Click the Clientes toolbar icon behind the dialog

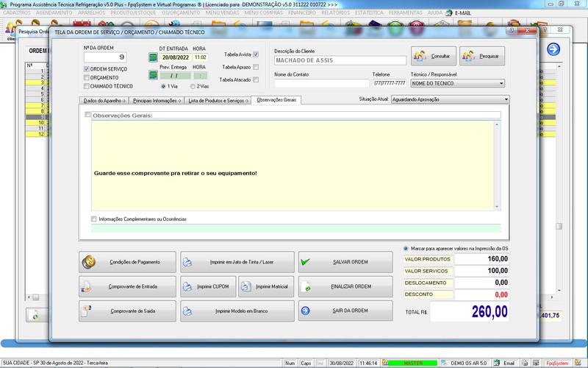pos(11,31)
